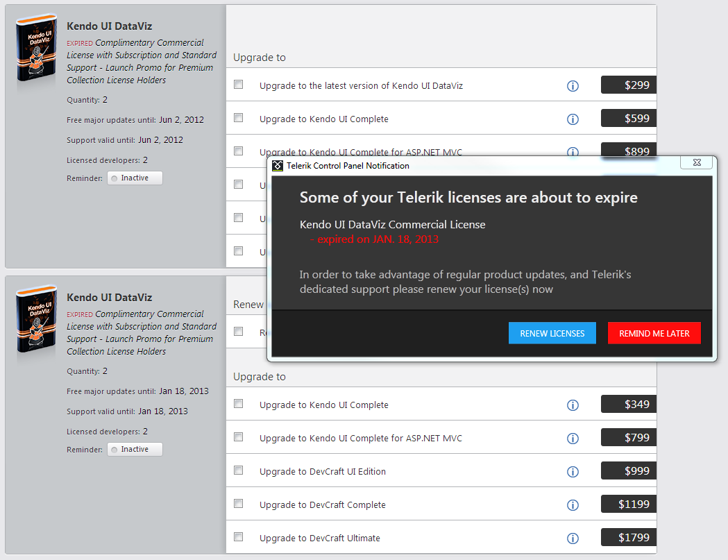This screenshot has width=728, height=560.
Task: Click the $899 price button
Action: (629, 149)
